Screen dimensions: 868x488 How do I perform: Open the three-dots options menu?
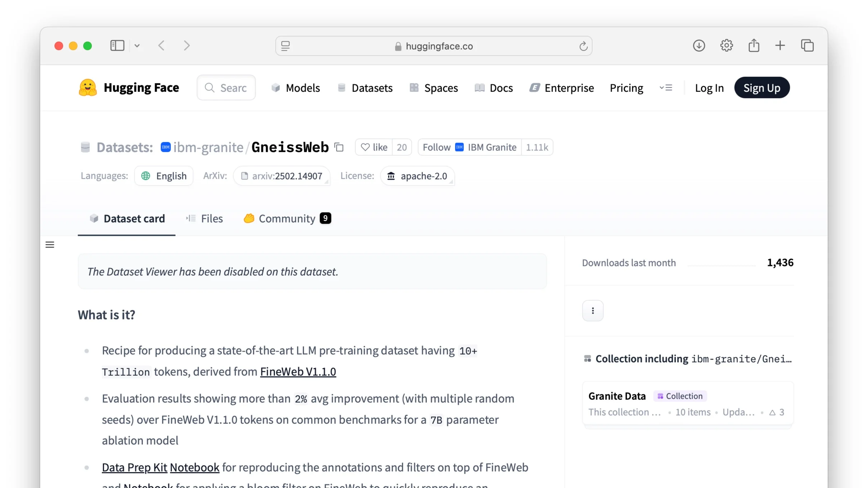coord(593,310)
